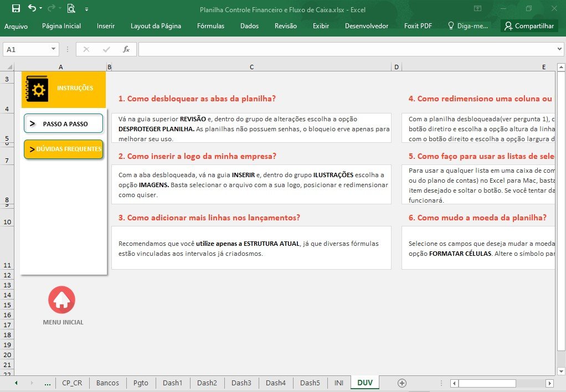Open the Desenvolvedor ribbon tab
The height and width of the screenshot is (392, 566).
click(367, 26)
